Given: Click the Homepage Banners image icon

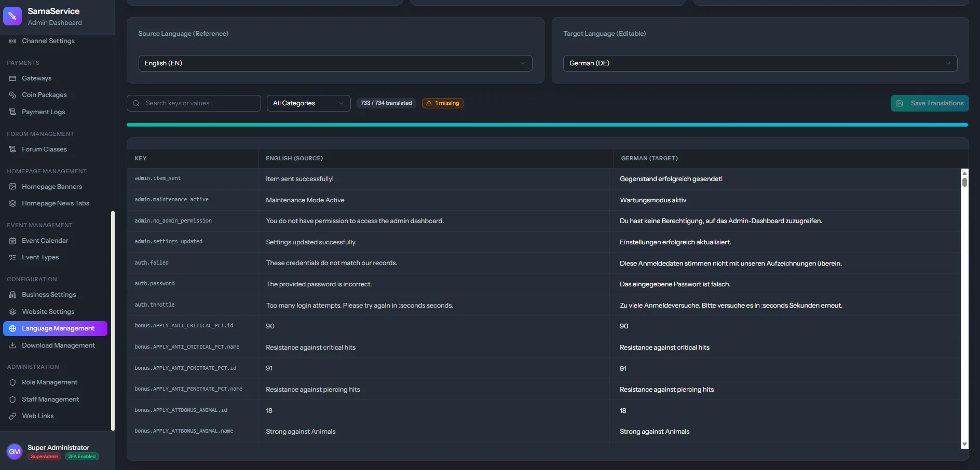Looking at the screenshot, I should point(12,187).
